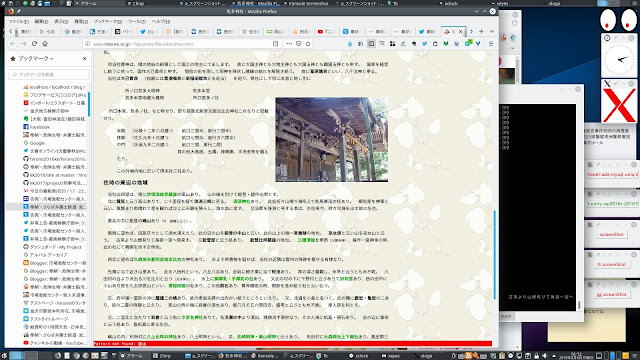Click the xclock analog clock face

pos(619,59)
